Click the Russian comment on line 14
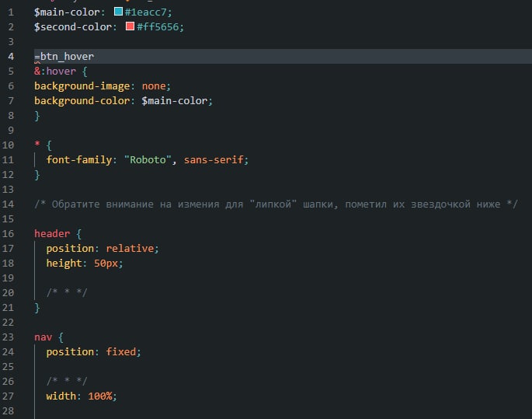 (x=276, y=204)
